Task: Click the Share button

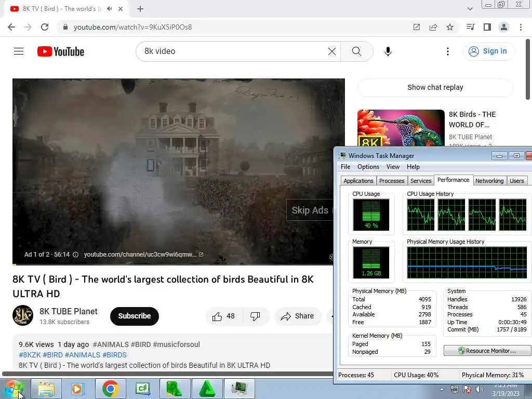Action: point(298,316)
